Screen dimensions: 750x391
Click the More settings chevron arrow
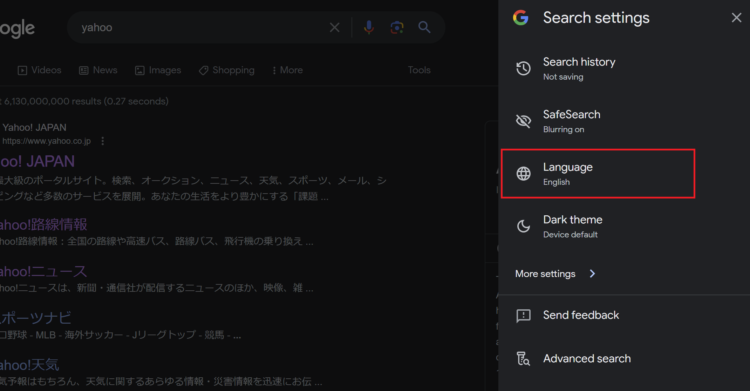(x=592, y=274)
